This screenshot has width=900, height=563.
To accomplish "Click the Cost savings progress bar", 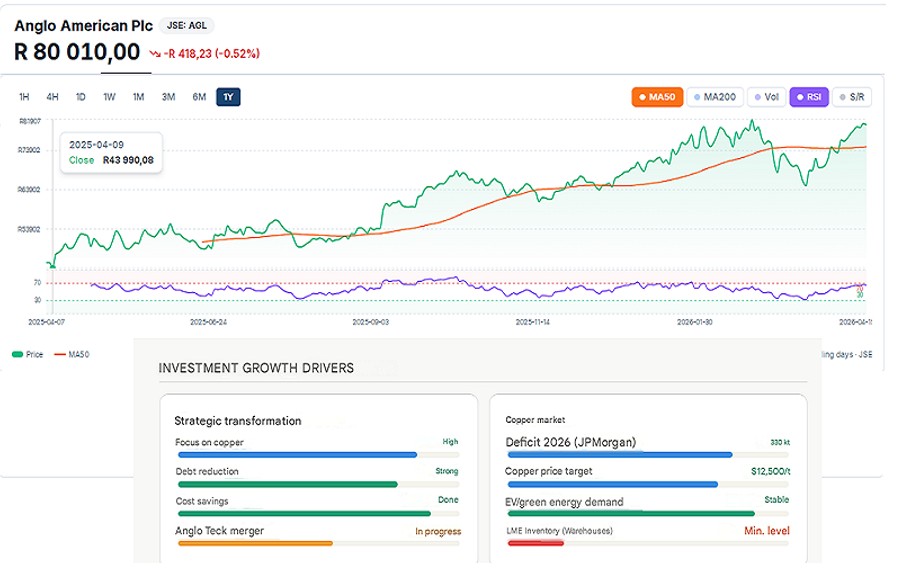I will [x=319, y=514].
